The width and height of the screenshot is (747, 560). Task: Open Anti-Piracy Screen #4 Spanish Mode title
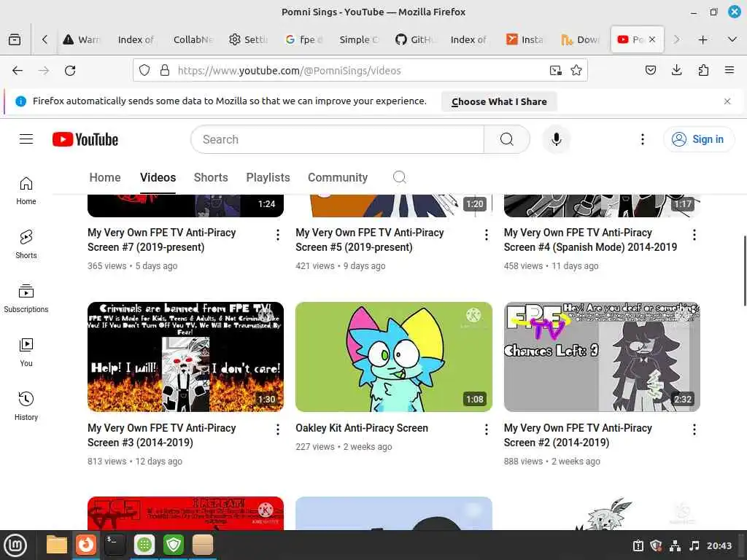pyautogui.click(x=590, y=240)
